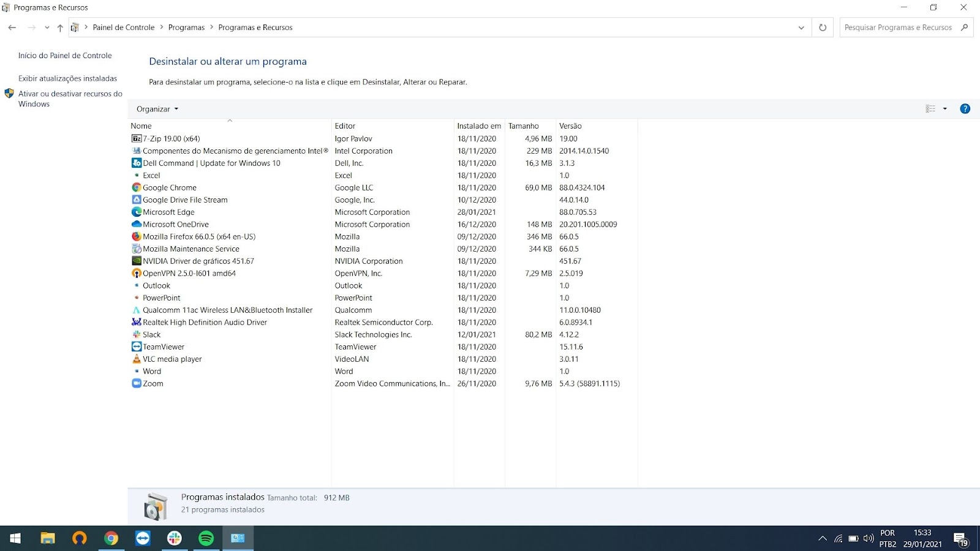This screenshot has height=551, width=980.
Task: Open the recent locations dropdown arrow
Action: tap(47, 28)
